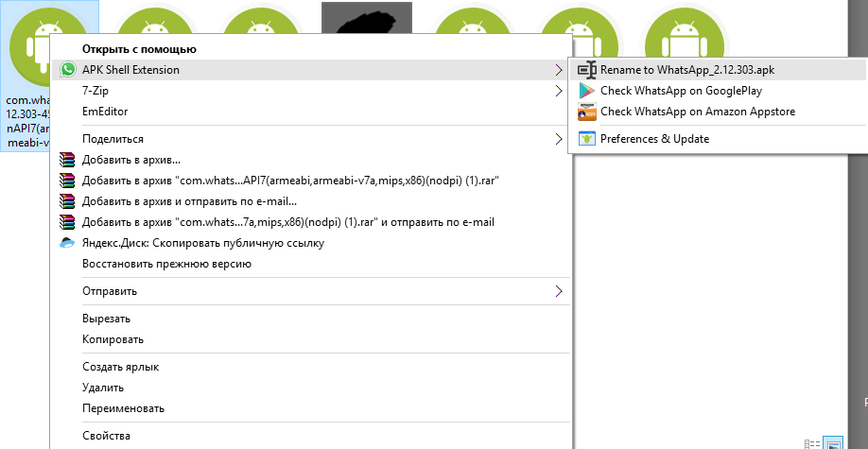The width and height of the screenshot is (868, 449).
Task: Click the Amazon Appstore icon
Action: (586, 112)
